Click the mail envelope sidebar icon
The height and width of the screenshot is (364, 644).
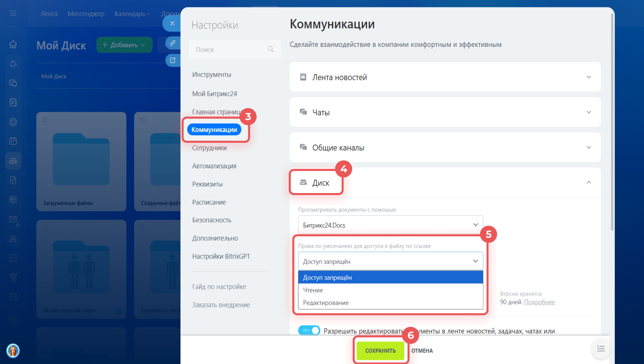(13, 219)
